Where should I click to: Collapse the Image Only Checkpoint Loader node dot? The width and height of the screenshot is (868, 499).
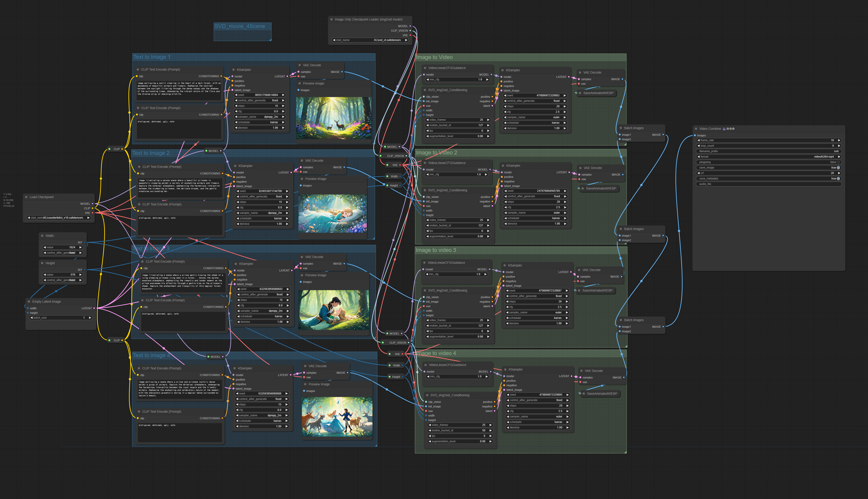click(x=331, y=20)
